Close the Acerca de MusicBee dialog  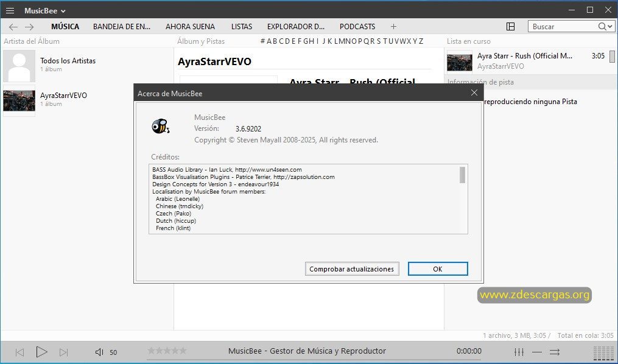point(474,93)
